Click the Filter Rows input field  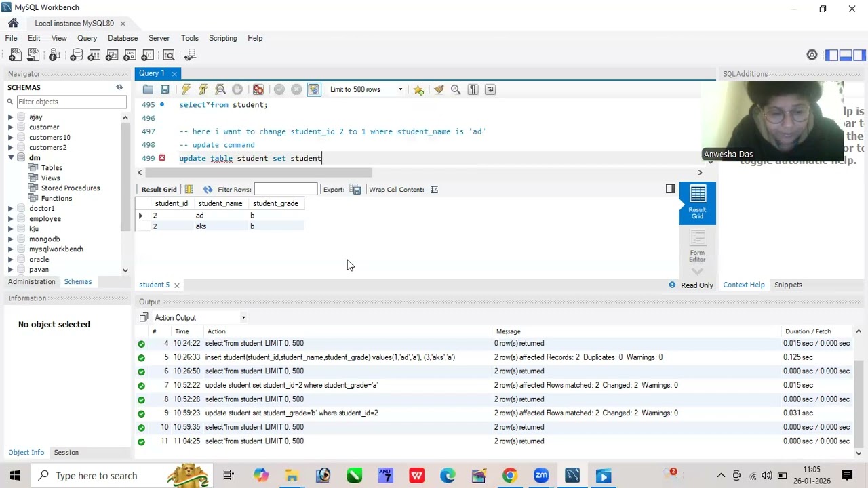tap(285, 189)
